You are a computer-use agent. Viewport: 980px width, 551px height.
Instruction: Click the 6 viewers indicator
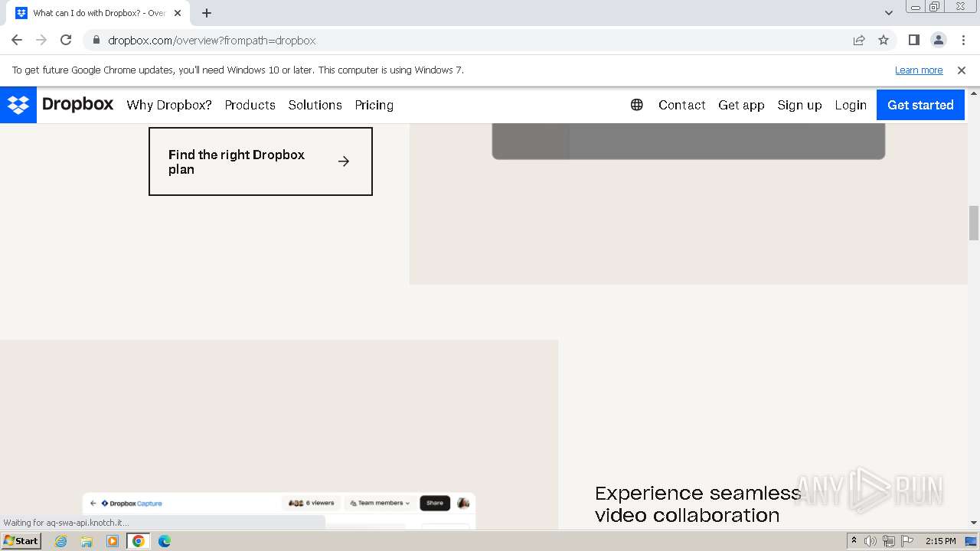click(x=311, y=503)
